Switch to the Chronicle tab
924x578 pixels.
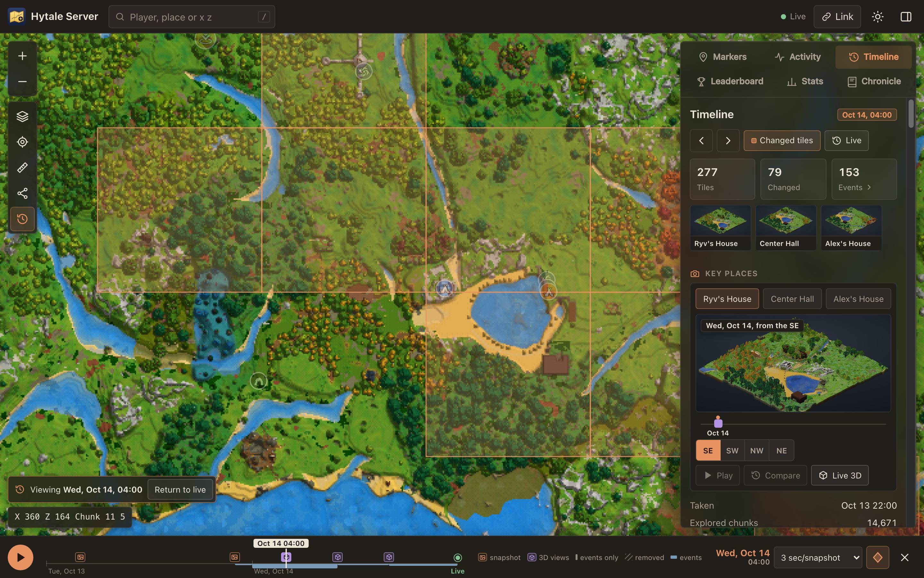click(874, 82)
